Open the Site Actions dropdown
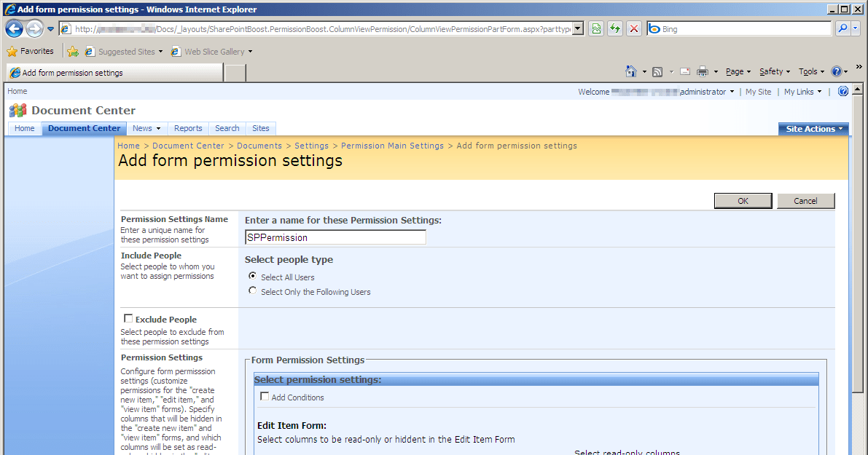The image size is (868, 455). pos(813,128)
